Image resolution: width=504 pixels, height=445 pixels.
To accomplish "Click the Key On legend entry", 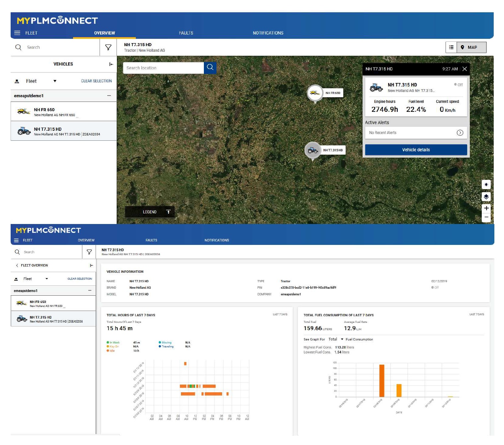I will [x=113, y=346].
